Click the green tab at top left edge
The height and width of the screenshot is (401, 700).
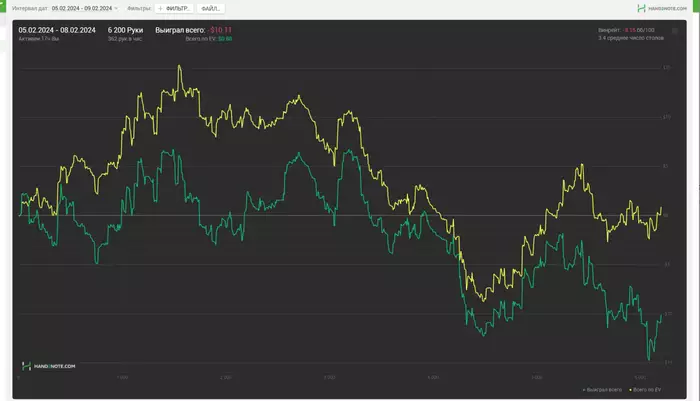pyautogui.click(x=3, y=6)
